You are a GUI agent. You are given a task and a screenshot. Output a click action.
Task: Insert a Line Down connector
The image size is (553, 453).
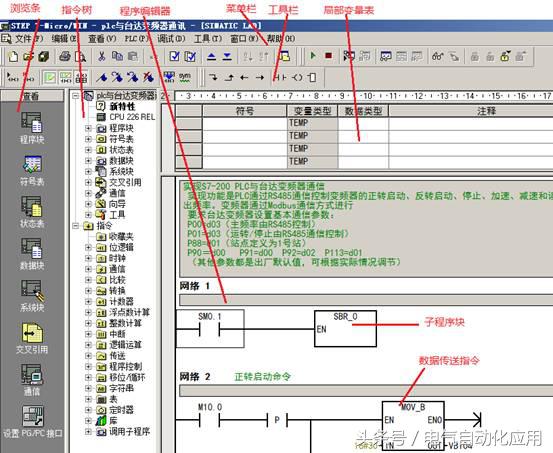213,77
